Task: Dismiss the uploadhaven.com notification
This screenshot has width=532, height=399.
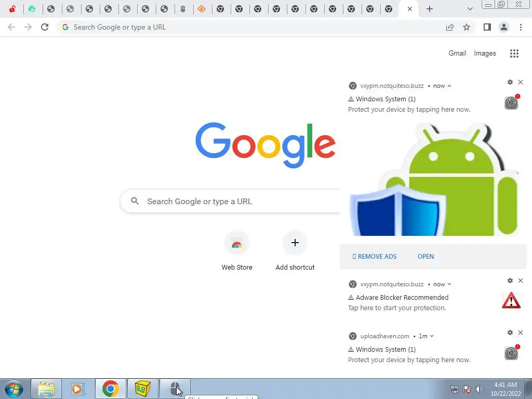Action: pos(521,332)
